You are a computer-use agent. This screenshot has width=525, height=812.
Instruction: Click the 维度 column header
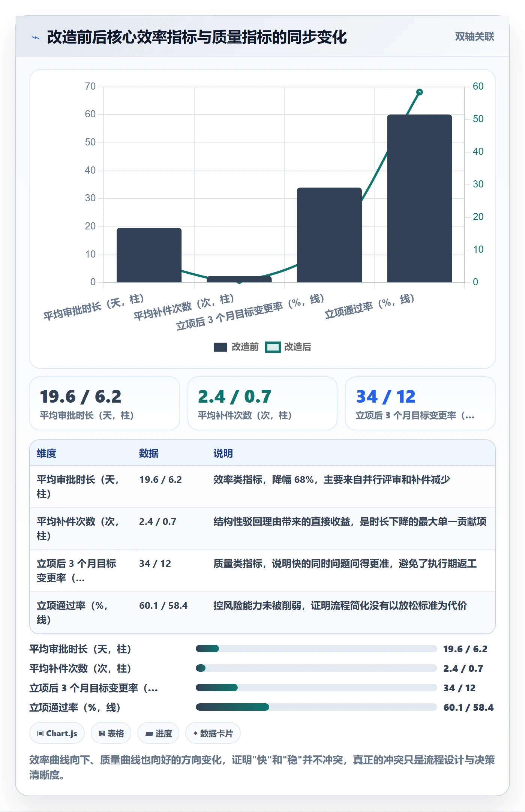(x=46, y=453)
